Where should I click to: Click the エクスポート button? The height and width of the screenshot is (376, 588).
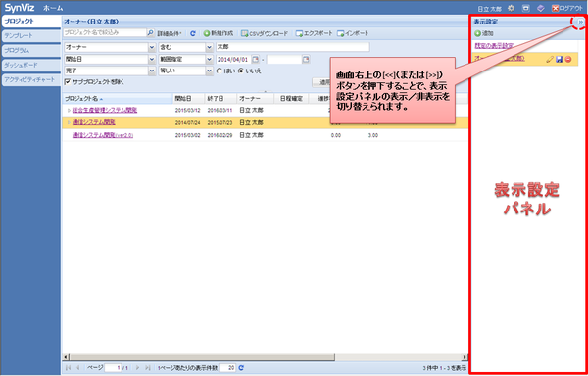315,33
